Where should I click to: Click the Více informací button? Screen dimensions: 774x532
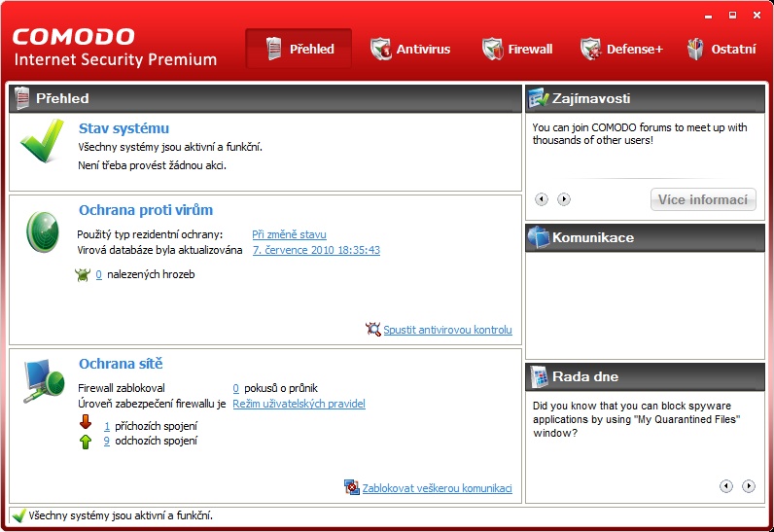703,199
